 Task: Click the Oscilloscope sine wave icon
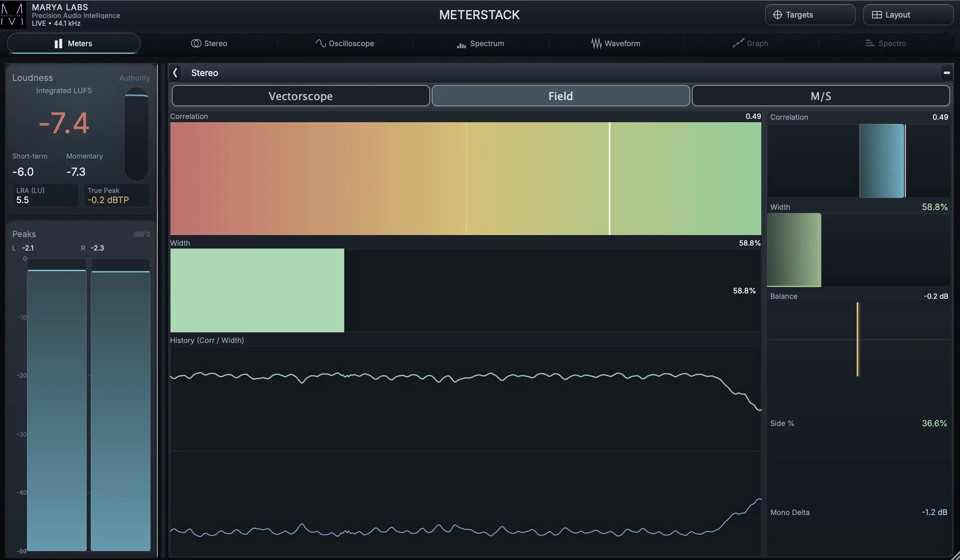tap(321, 43)
